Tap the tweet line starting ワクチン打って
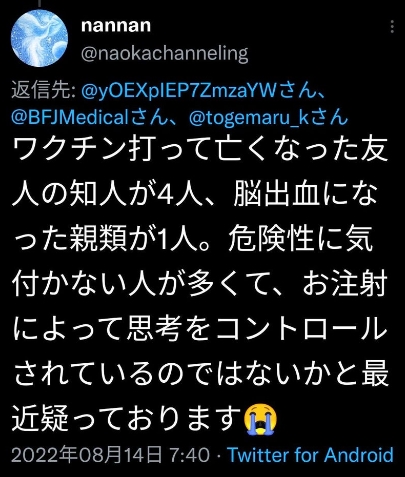Image resolution: width=405 pixels, height=477 pixels. click(x=200, y=150)
